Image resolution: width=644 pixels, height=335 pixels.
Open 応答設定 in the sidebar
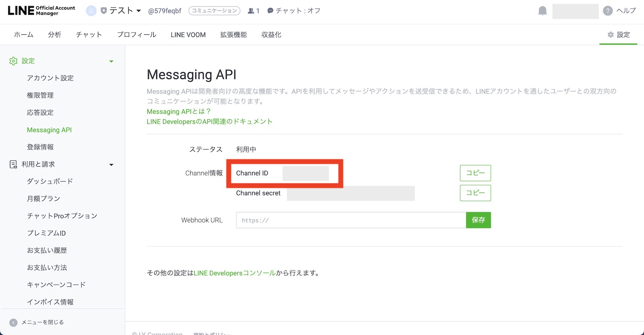40,113
